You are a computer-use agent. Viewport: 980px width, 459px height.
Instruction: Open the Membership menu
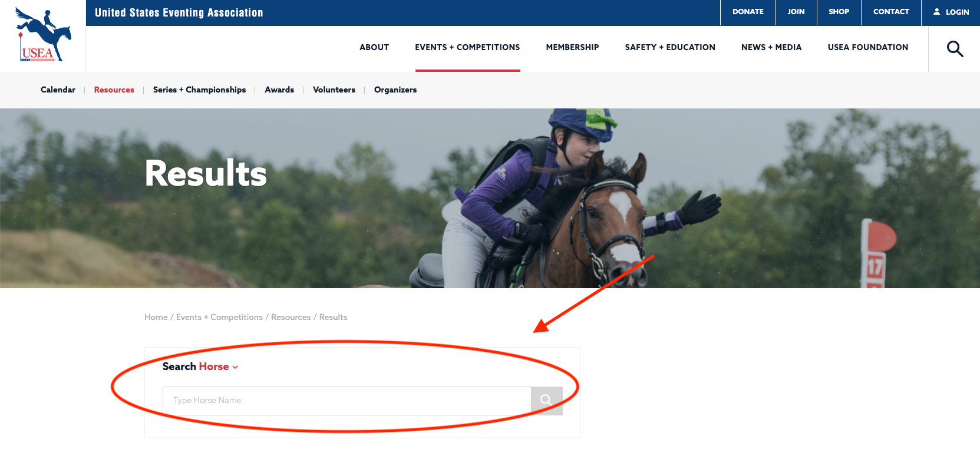point(572,47)
